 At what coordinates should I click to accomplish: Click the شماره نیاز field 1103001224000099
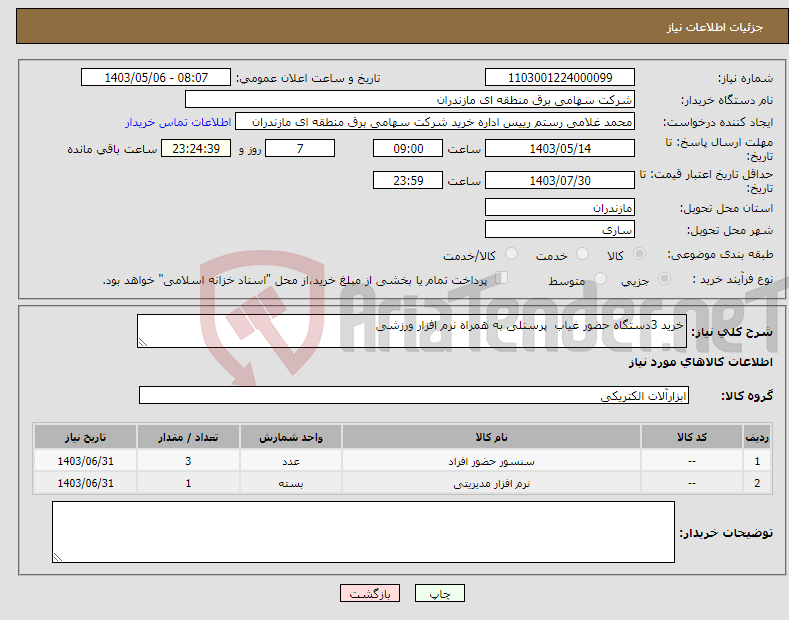560,78
